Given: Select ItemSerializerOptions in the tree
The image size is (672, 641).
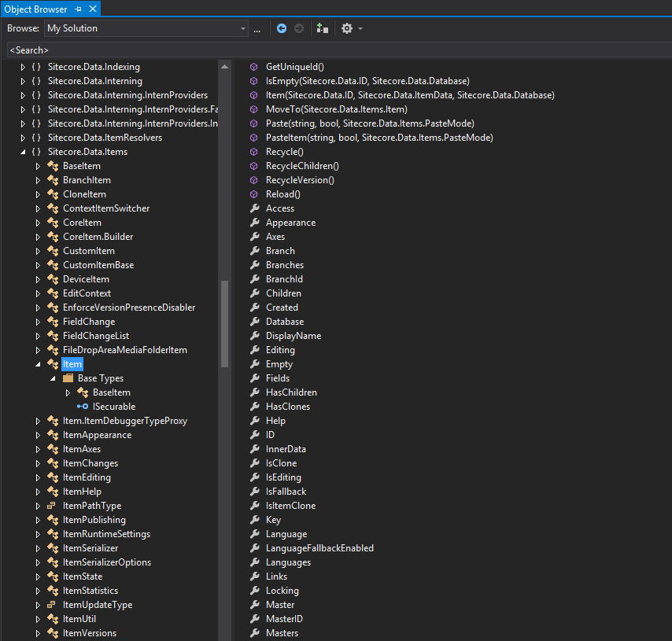Looking at the screenshot, I should tap(107, 562).
